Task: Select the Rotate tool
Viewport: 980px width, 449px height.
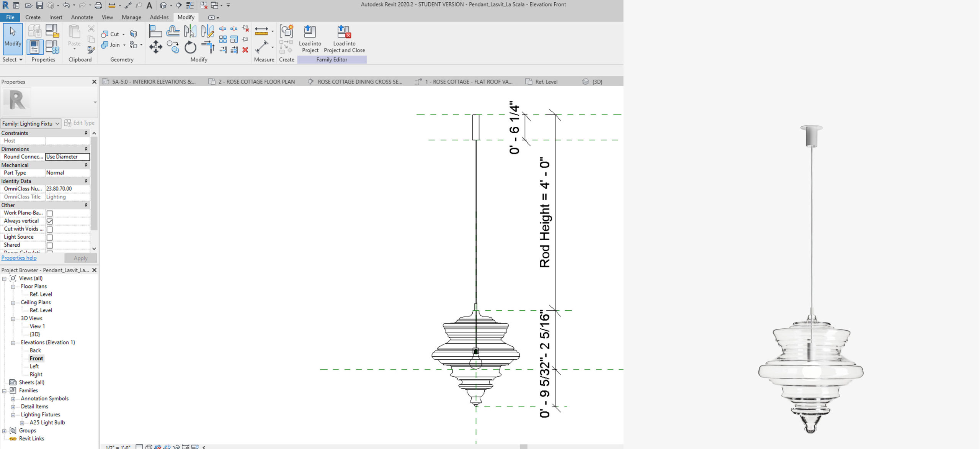Action: (x=190, y=48)
